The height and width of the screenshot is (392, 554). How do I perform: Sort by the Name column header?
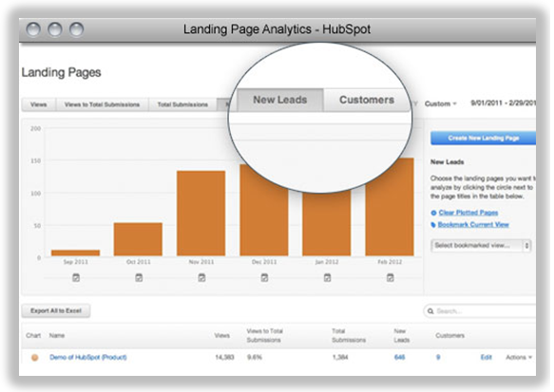click(57, 335)
